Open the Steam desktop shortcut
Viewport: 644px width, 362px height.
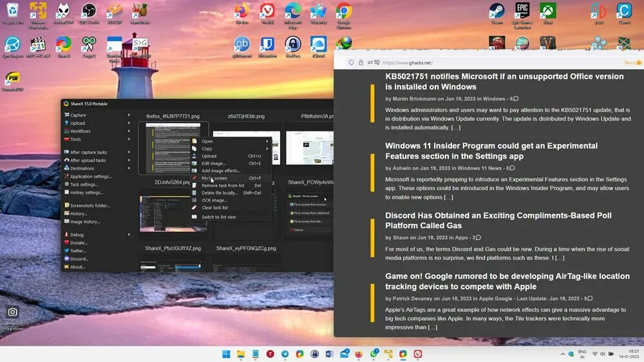(x=497, y=14)
